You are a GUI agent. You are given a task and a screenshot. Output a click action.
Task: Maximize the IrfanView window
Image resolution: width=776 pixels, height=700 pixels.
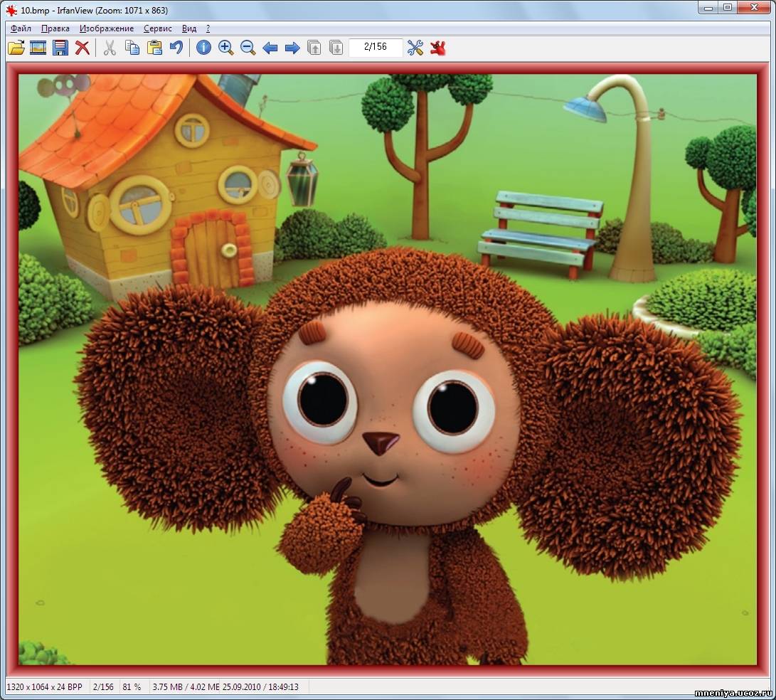point(728,7)
